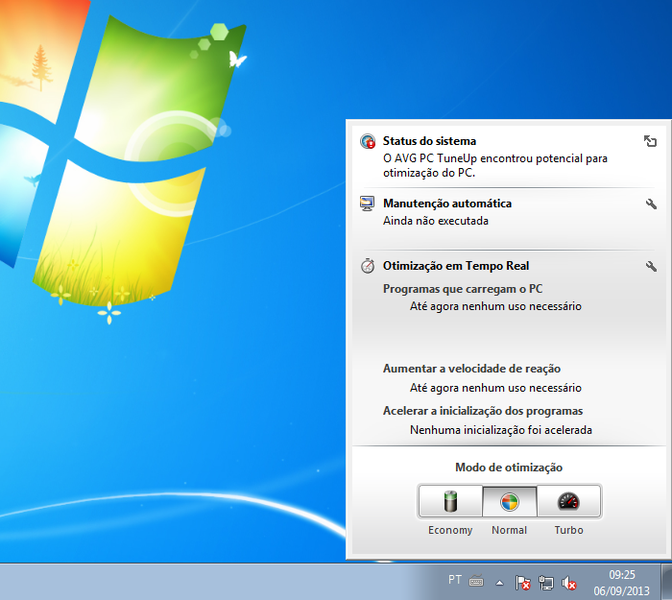This screenshot has height=600, width=672.
Task: Select Normal optimization mode button
Action: click(x=509, y=501)
